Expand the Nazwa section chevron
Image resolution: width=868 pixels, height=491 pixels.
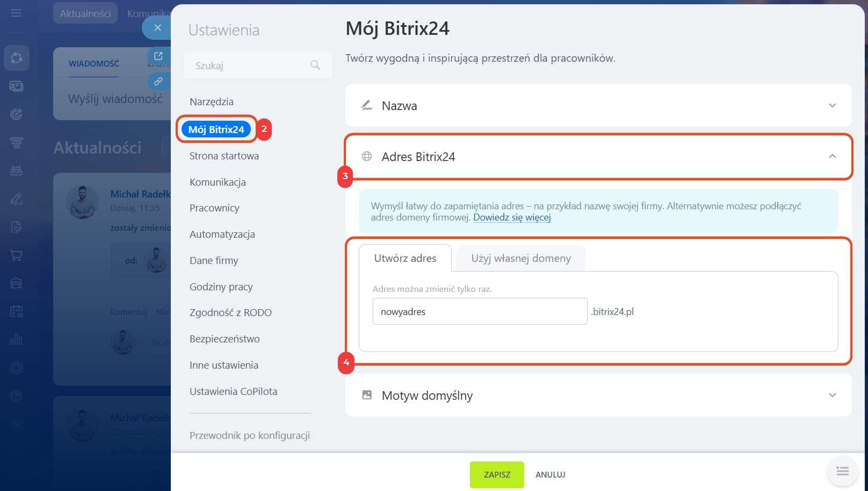pos(833,105)
